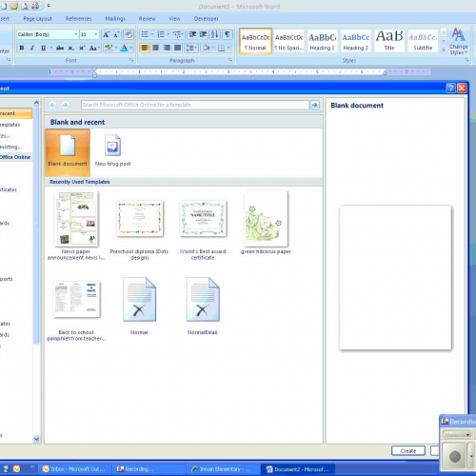Click the Print Preview icon in Quick Access
This screenshot has width=476, height=476.
coord(25,6)
